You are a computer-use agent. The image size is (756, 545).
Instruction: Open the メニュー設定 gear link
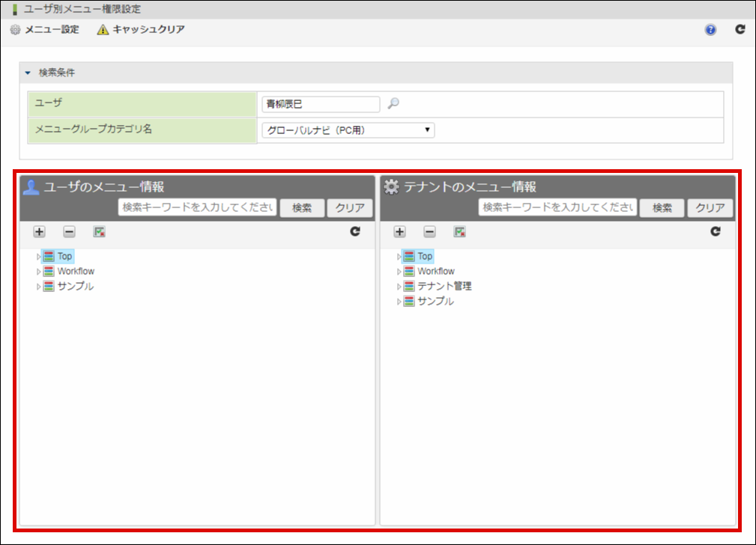(x=44, y=29)
